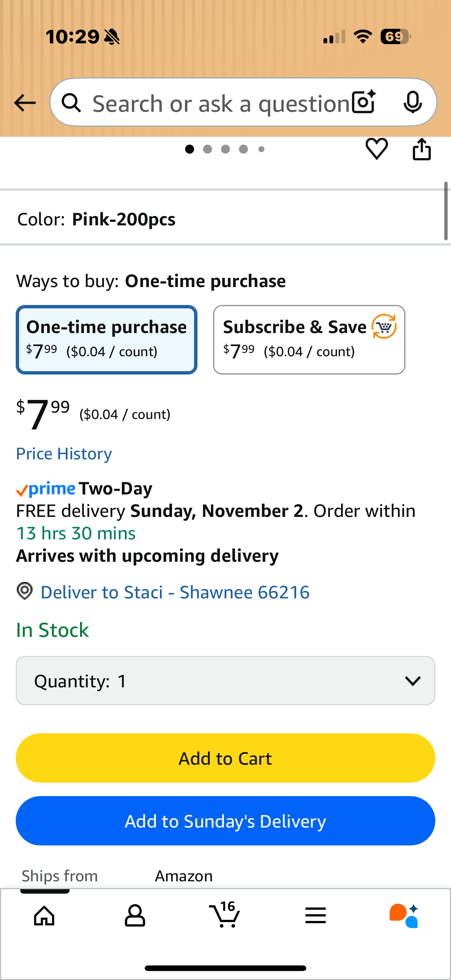Viewport: 451px width, 980px height.
Task: Tap the Color: Pink-200pcs selector row
Action: pyautogui.click(x=221, y=219)
